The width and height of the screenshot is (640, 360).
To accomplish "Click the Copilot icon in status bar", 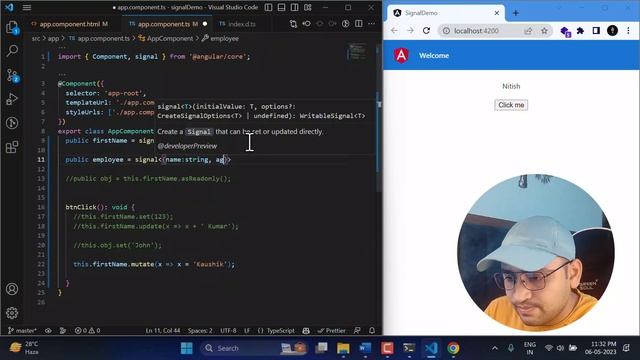I will (x=306, y=331).
